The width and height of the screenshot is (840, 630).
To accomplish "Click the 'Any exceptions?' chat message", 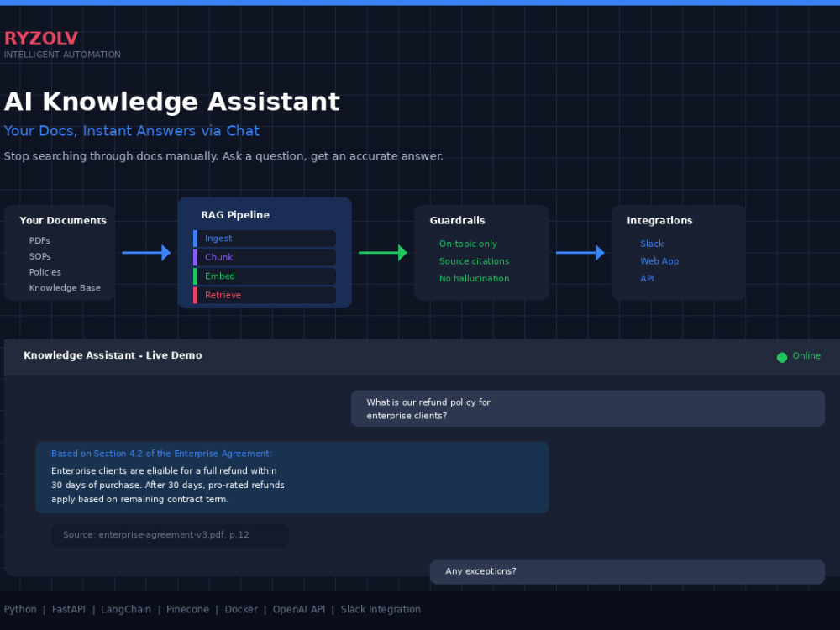I will click(627, 571).
